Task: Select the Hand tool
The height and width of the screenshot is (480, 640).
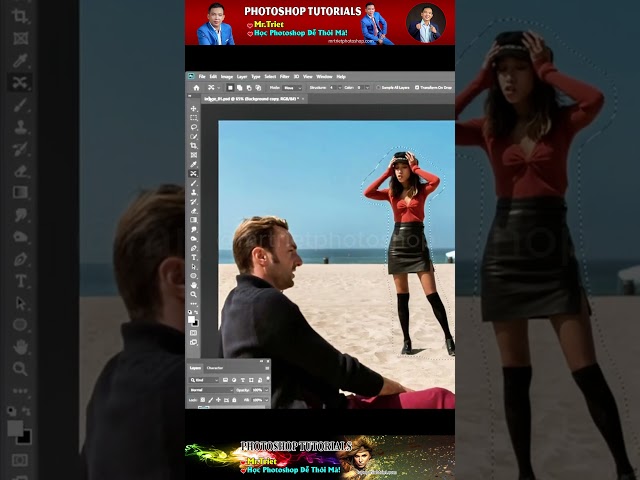Action: pyautogui.click(x=193, y=285)
